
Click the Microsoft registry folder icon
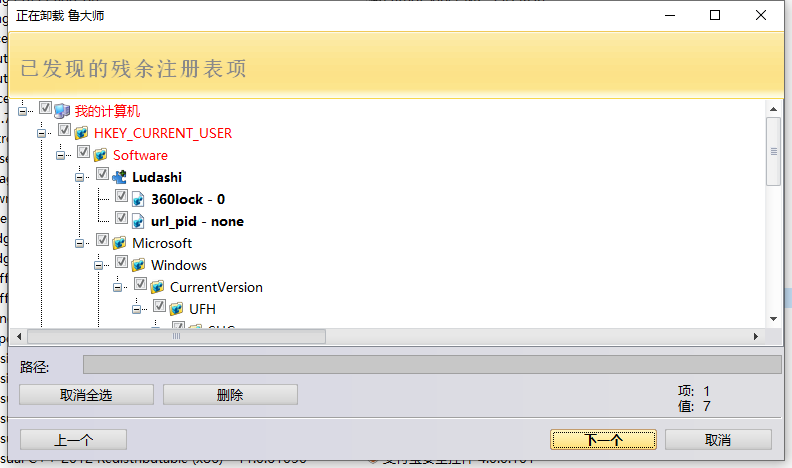119,243
